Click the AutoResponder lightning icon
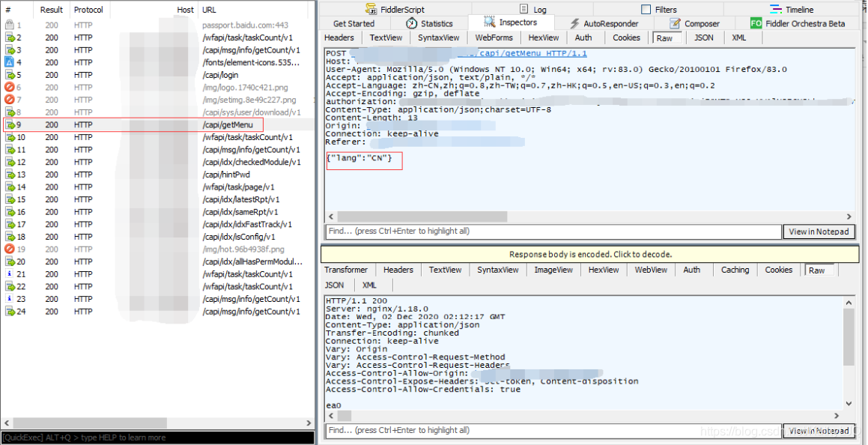The image size is (868, 445). tap(574, 24)
